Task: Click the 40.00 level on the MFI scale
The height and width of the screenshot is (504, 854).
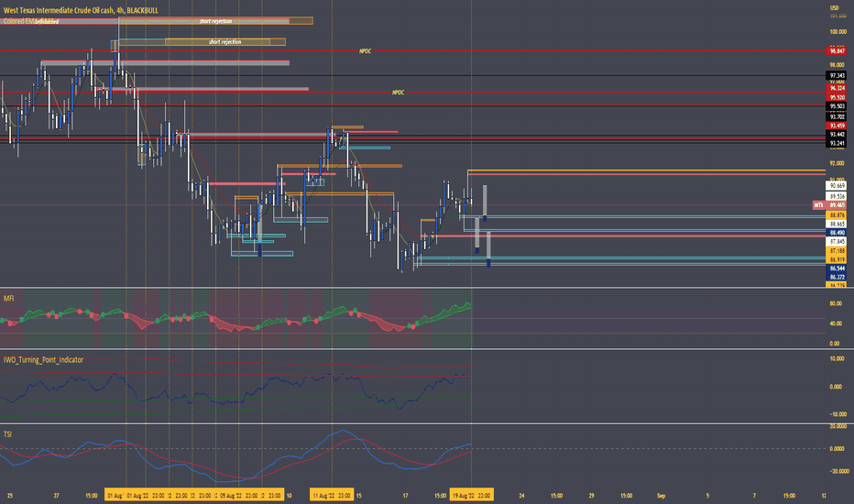Action: pyautogui.click(x=835, y=323)
